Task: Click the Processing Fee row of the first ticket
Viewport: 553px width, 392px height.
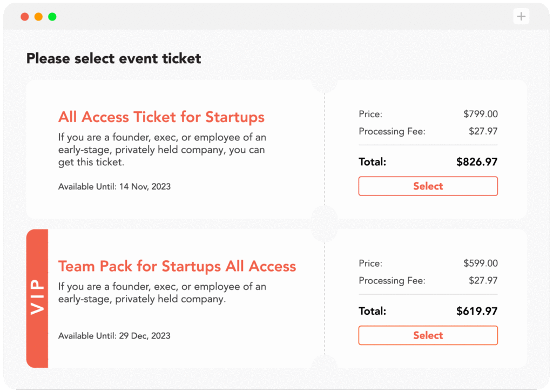Action: click(x=428, y=131)
